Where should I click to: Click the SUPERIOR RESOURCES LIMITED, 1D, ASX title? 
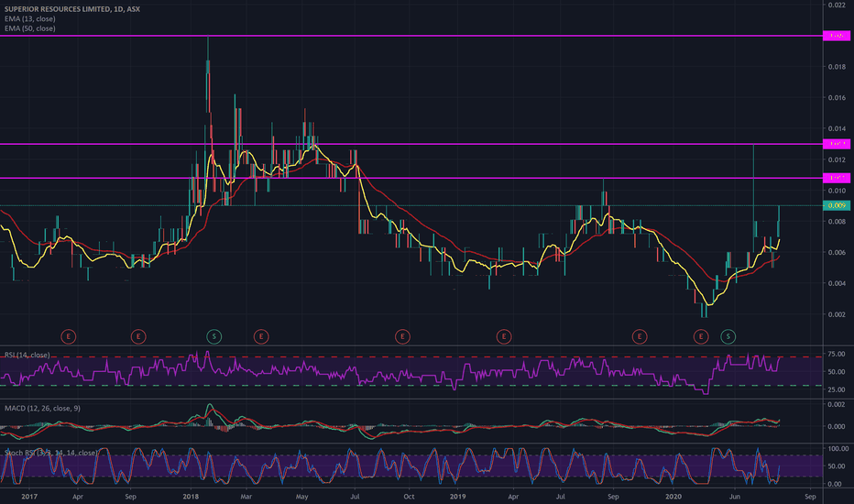pos(71,9)
